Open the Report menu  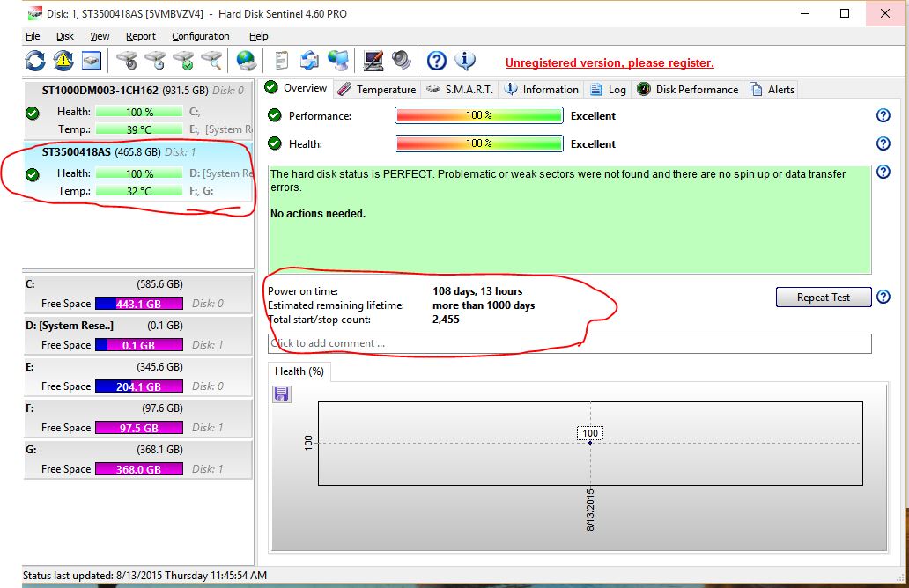pos(140,36)
